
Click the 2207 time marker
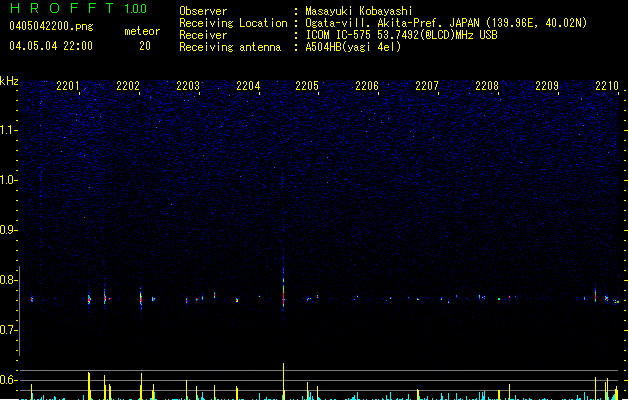click(427, 85)
